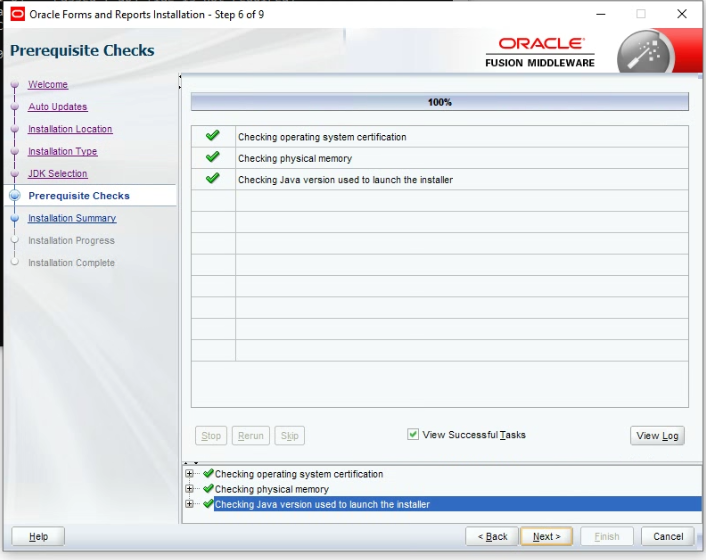
Task: Return to JDK Selection step
Action: [x=58, y=173]
